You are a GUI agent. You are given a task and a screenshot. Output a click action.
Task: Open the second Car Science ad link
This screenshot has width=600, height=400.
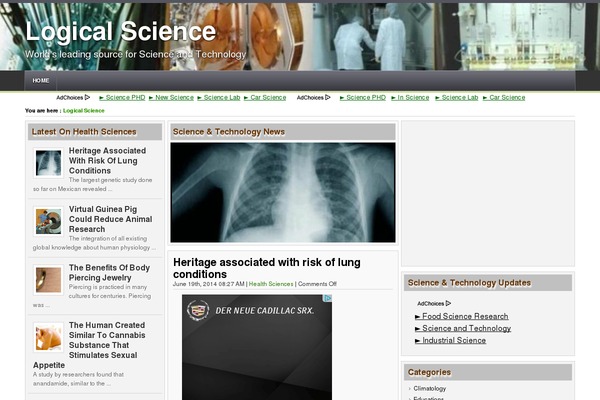(x=504, y=98)
